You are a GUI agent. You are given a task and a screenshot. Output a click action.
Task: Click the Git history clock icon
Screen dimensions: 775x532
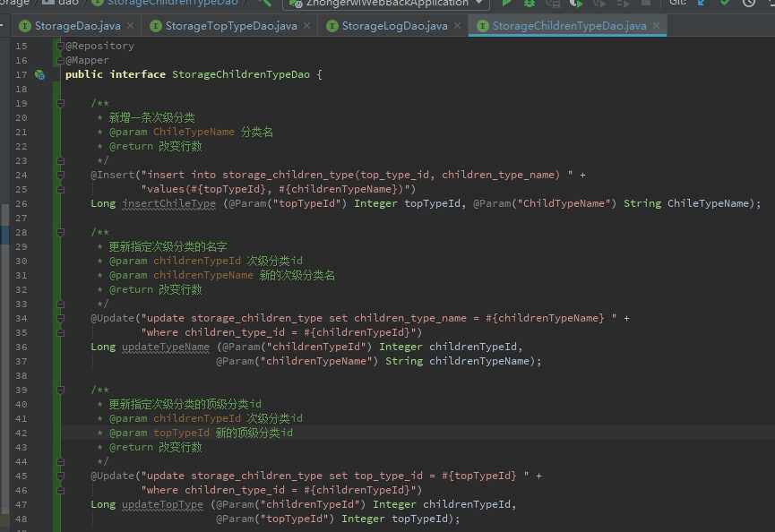[x=749, y=3]
